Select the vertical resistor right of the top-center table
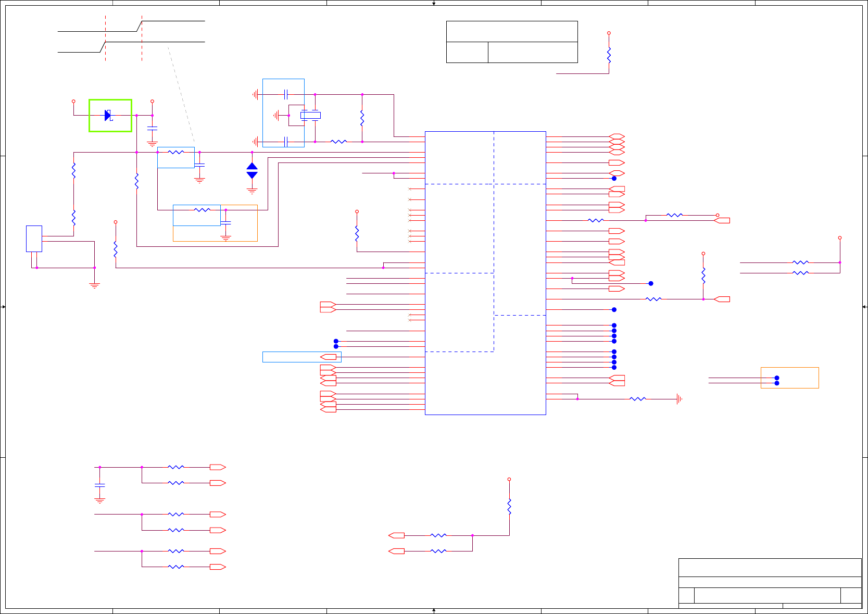 (x=609, y=55)
